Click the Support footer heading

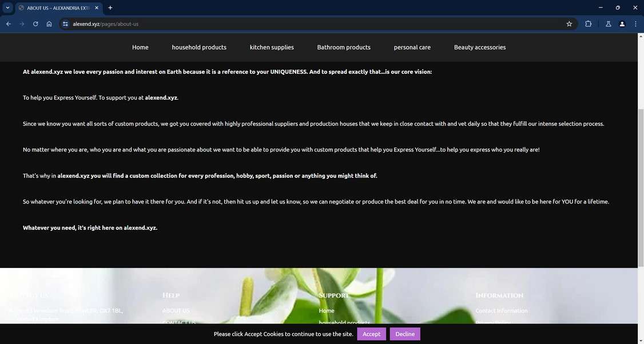[x=334, y=295]
